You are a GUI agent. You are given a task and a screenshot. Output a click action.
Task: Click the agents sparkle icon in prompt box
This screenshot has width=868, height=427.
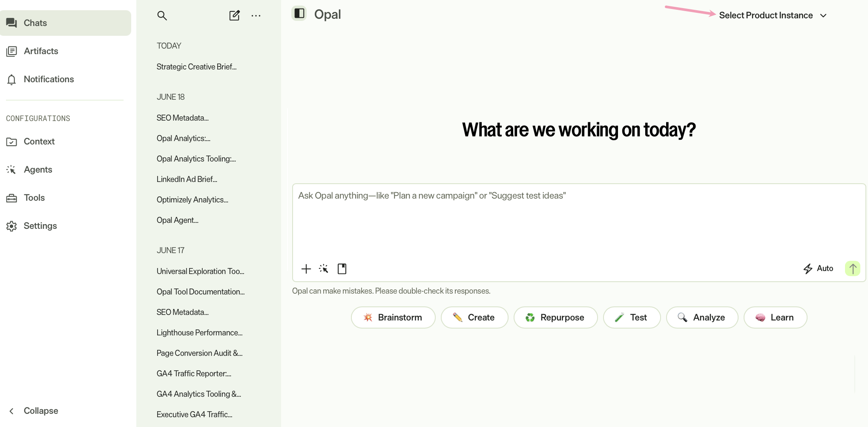pyautogui.click(x=324, y=269)
